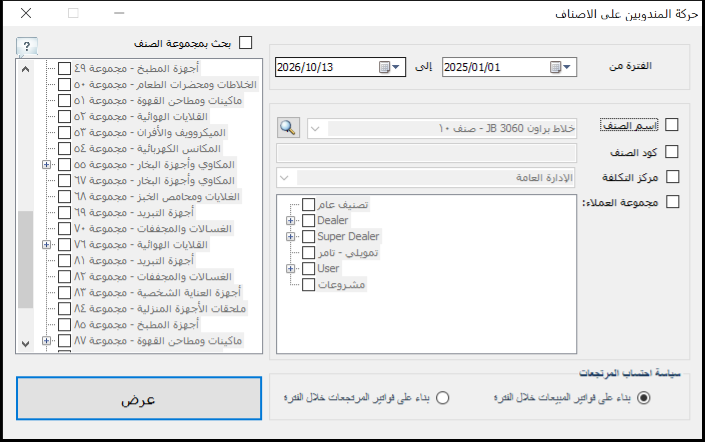Select row أجهزة العناية الشخصية - مجموعة ٨٣

point(157,293)
